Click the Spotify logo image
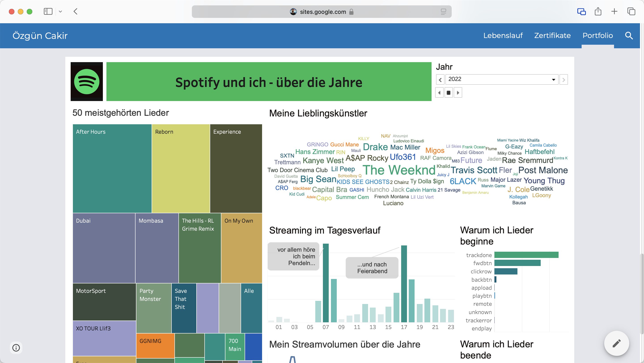This screenshot has width=644, height=363. click(87, 81)
